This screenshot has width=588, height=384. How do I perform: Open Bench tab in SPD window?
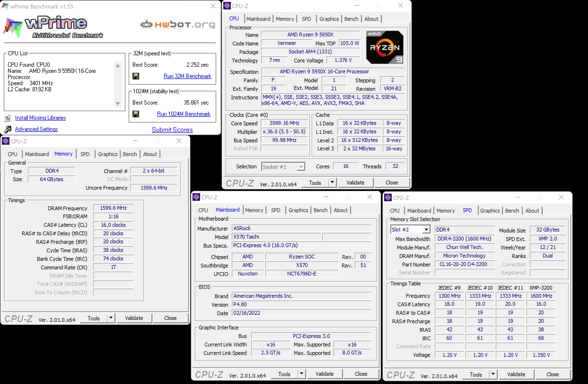point(512,211)
